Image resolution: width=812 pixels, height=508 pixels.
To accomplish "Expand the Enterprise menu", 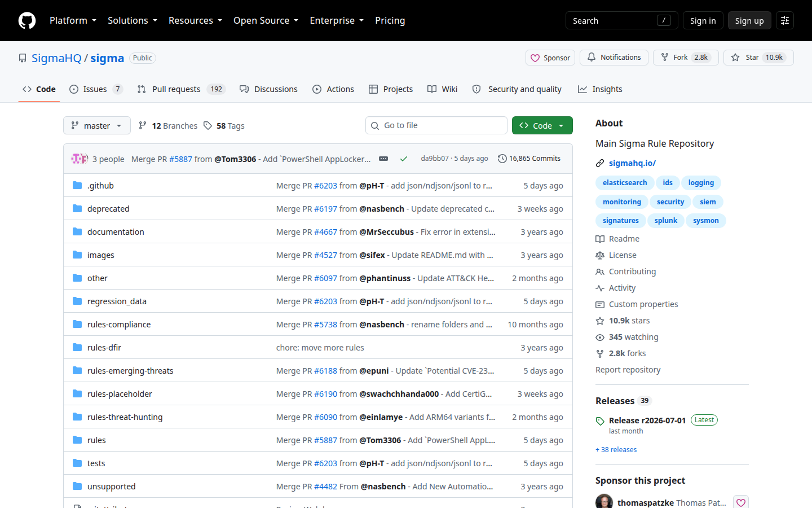I will [x=337, y=20].
